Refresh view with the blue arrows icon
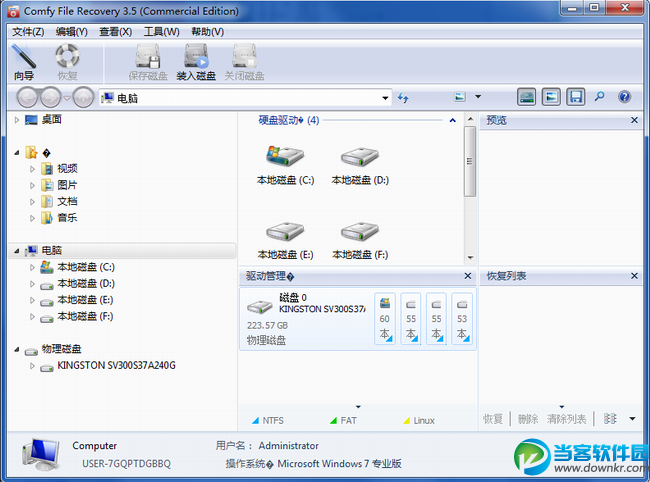Screen dimensions: 650x482 [x=403, y=98]
